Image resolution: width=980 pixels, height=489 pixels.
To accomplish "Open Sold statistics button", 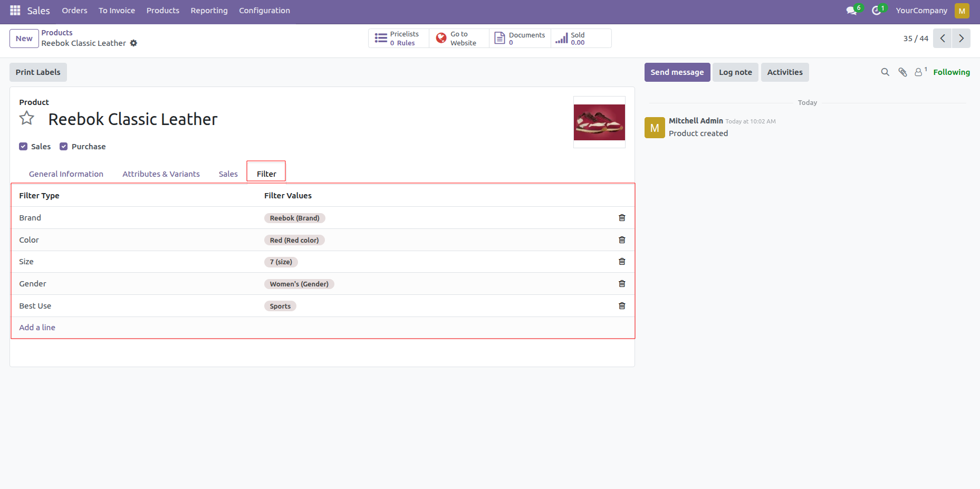I will pyautogui.click(x=581, y=39).
